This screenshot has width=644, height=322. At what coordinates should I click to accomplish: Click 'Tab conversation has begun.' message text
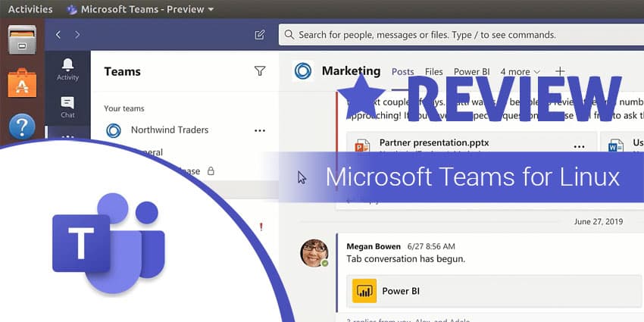tap(406, 259)
